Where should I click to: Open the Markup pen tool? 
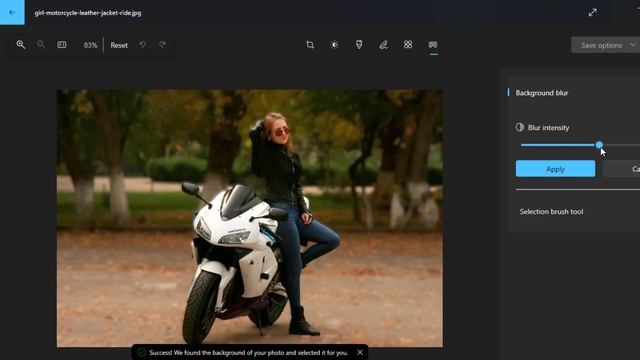click(x=383, y=44)
